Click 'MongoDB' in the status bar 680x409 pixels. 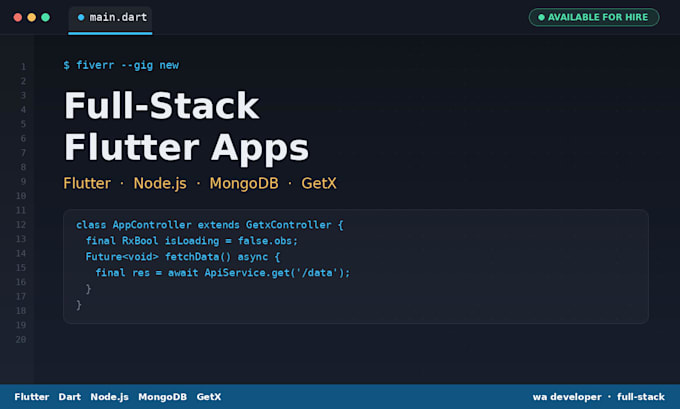[163, 397]
